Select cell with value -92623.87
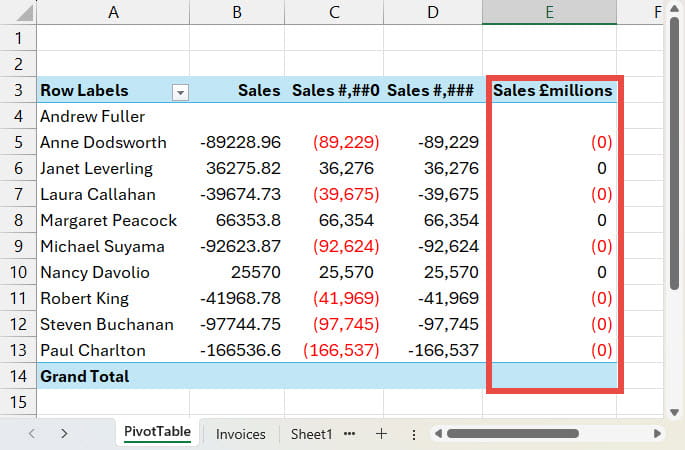Viewport: 685px width, 450px height. pyautogui.click(x=237, y=246)
